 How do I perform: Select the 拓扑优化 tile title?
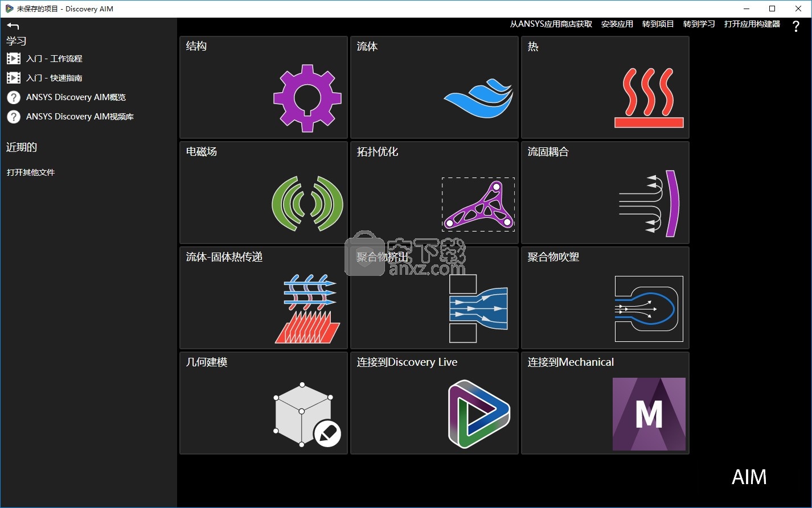[x=378, y=152]
